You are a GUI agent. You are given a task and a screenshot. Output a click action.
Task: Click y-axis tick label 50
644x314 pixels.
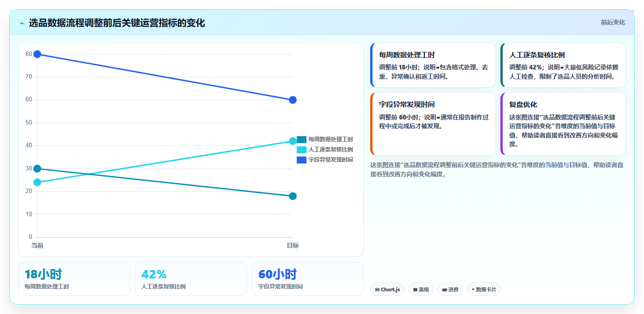29,123
